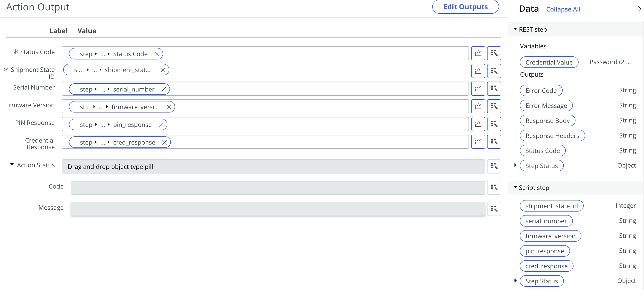Remove the pin_response pill value
644x290 pixels.
click(161, 124)
